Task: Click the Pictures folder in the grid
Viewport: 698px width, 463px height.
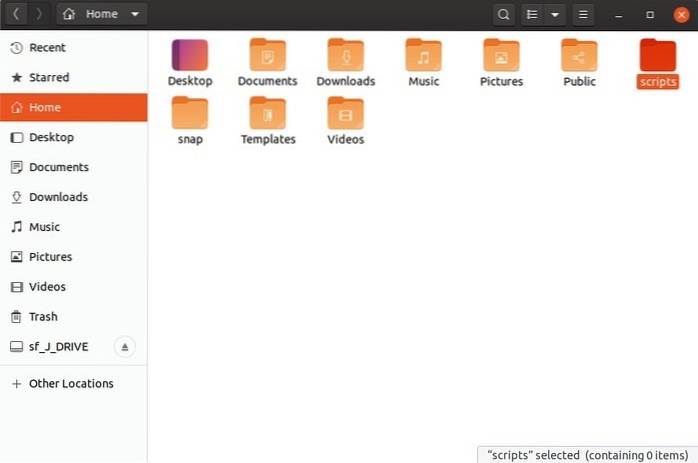Action: (x=501, y=56)
